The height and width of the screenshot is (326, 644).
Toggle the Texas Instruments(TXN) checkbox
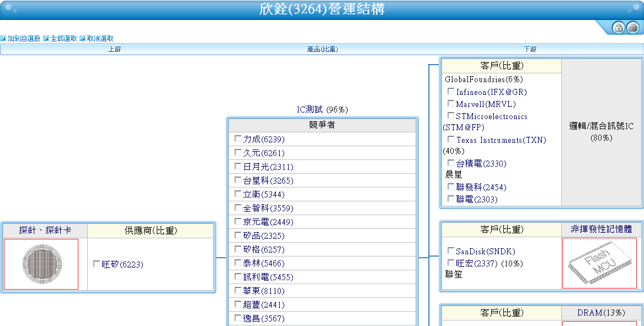point(451,139)
